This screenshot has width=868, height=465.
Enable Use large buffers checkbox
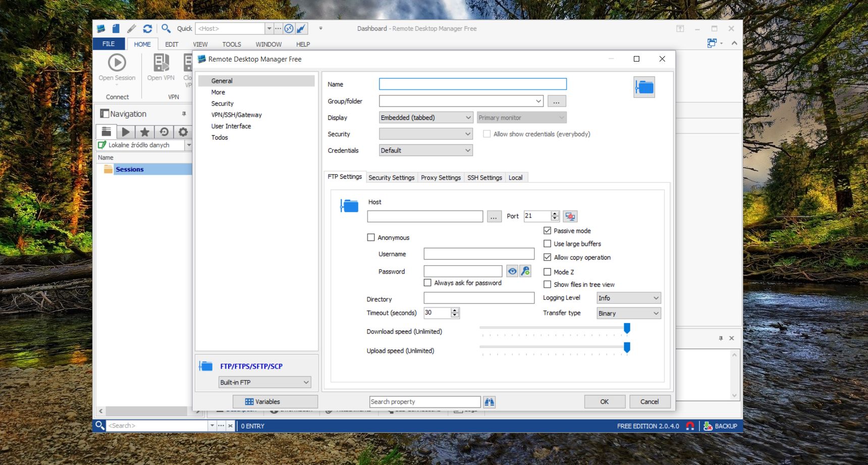pyautogui.click(x=547, y=243)
